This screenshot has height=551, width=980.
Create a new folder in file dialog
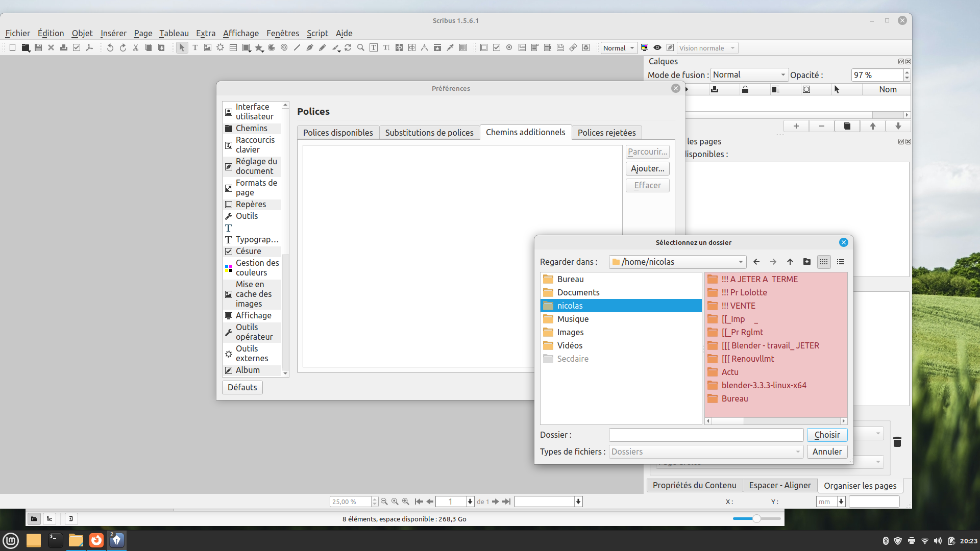[807, 262]
